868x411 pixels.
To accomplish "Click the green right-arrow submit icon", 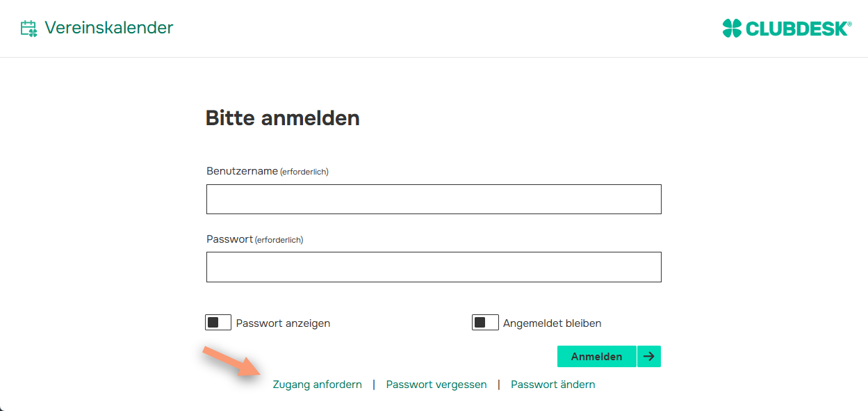I will point(648,356).
